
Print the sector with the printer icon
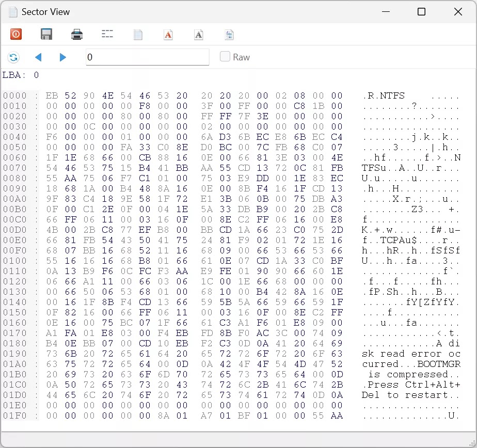point(77,35)
